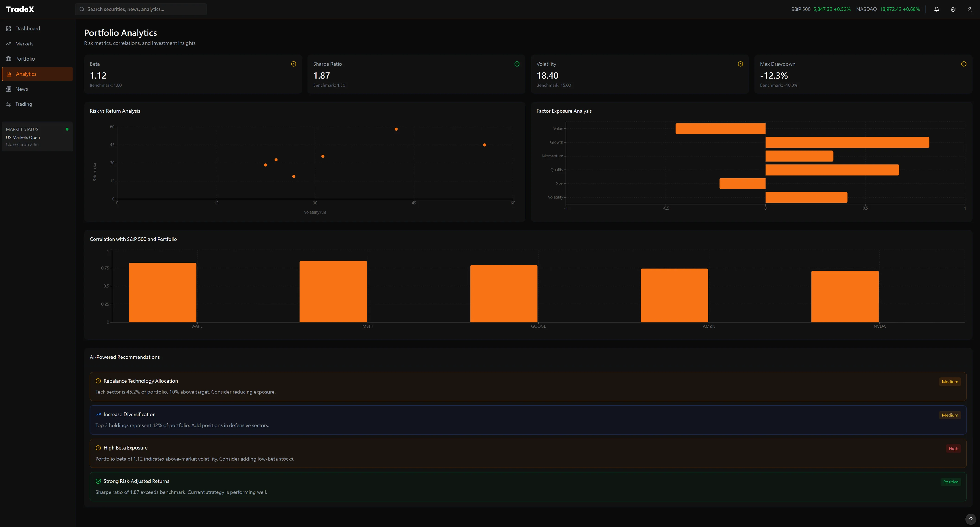
Task: Open the Trading section via sidebar icon
Action: coord(9,104)
